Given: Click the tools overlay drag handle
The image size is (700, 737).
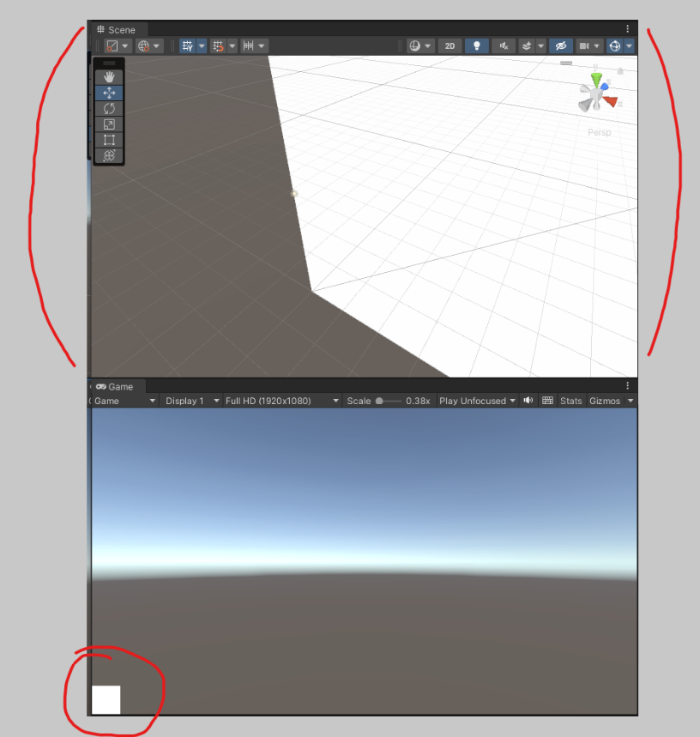Looking at the screenshot, I should pos(109,63).
